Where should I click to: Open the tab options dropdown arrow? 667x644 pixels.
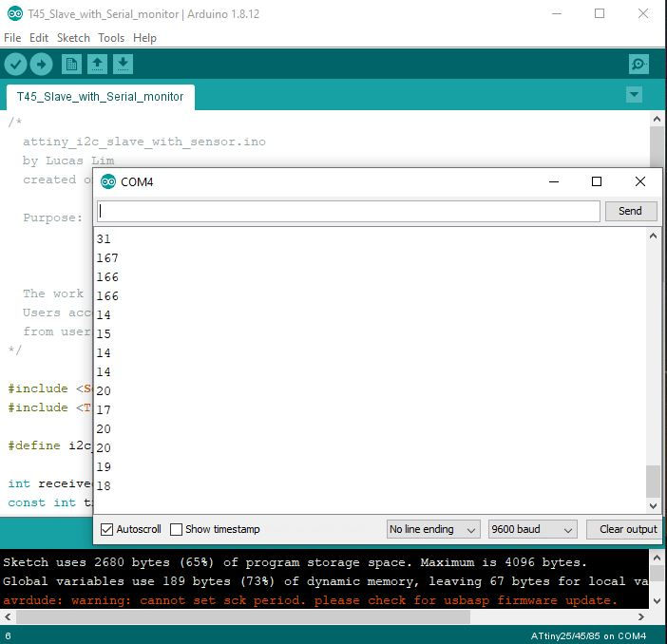635,94
